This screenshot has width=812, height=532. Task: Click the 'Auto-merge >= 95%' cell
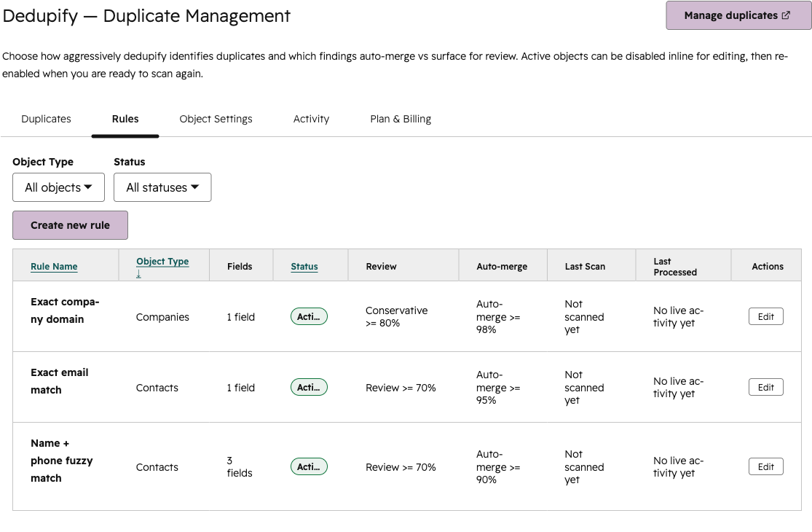click(x=498, y=388)
